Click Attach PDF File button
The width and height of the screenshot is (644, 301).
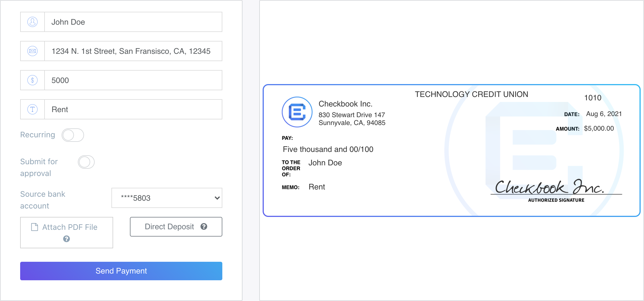[67, 233]
